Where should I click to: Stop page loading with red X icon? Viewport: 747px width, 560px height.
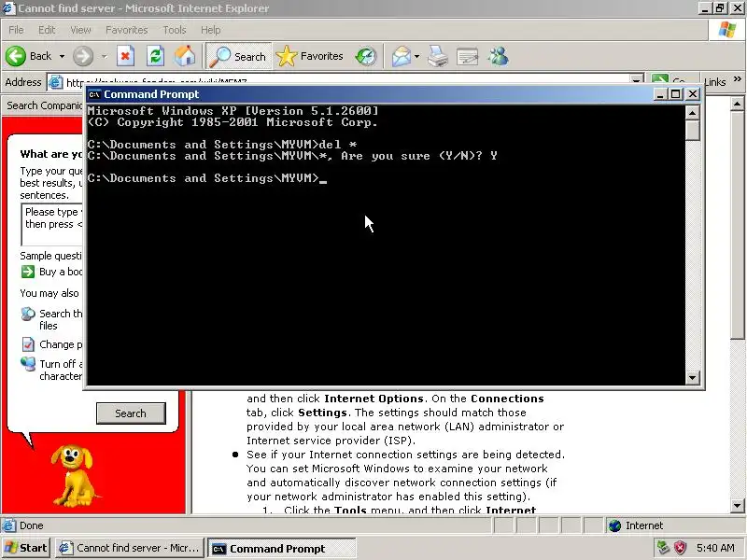pos(125,56)
